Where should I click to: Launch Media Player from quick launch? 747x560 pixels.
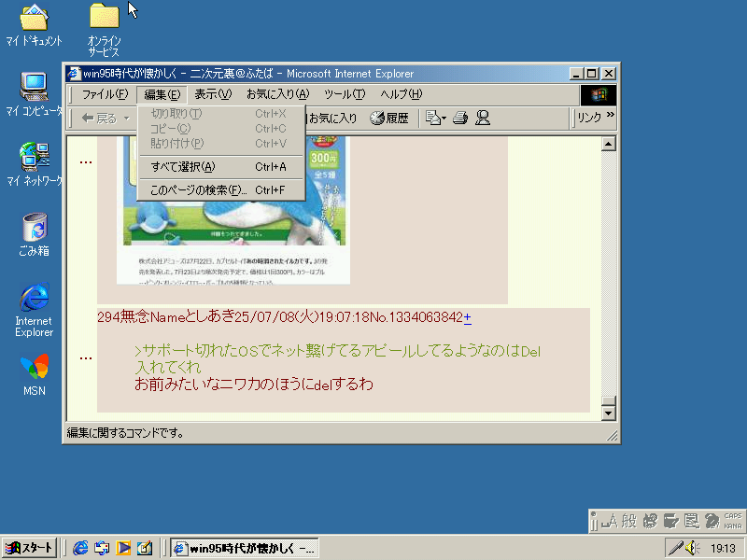123,548
